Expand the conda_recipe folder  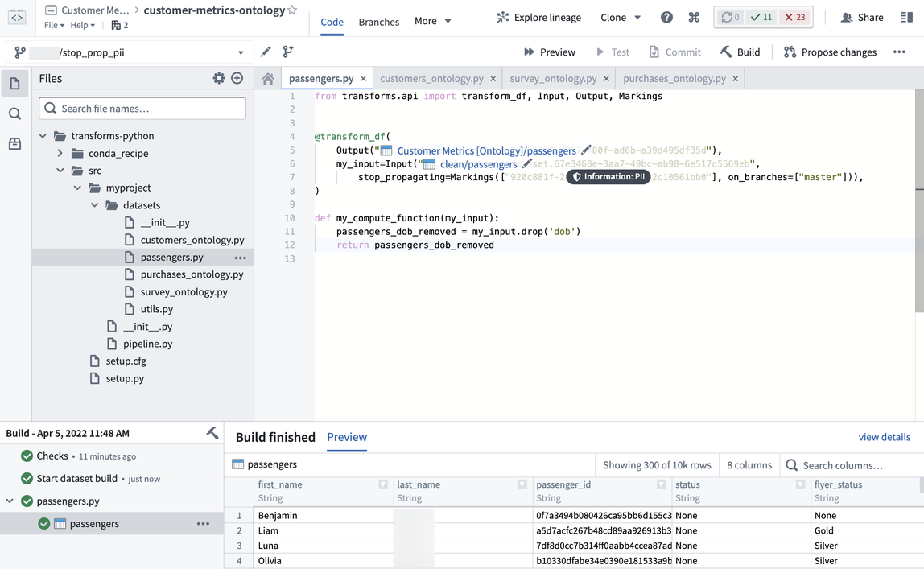tap(60, 153)
